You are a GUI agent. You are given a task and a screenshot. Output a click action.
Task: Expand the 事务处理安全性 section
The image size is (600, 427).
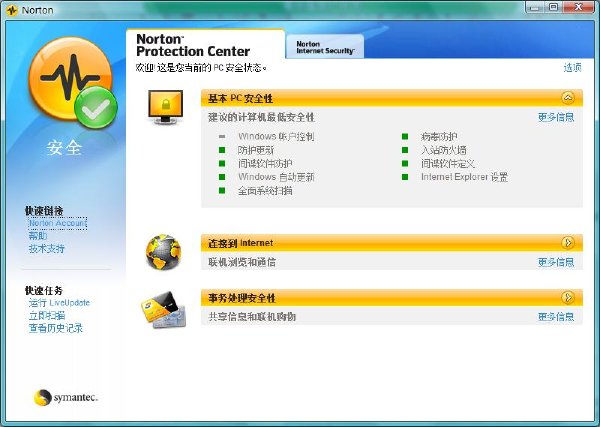(x=568, y=297)
